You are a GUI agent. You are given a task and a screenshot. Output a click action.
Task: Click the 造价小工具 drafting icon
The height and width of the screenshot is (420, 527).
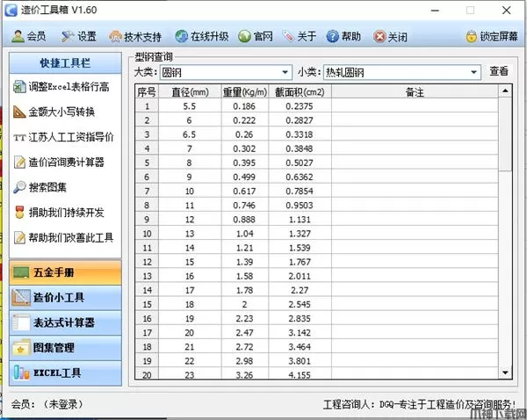tap(21, 298)
